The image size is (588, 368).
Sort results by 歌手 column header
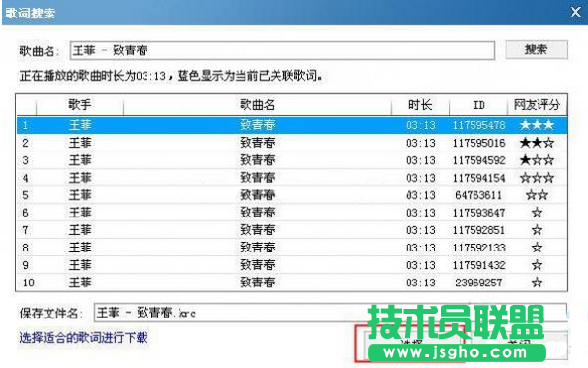point(80,105)
